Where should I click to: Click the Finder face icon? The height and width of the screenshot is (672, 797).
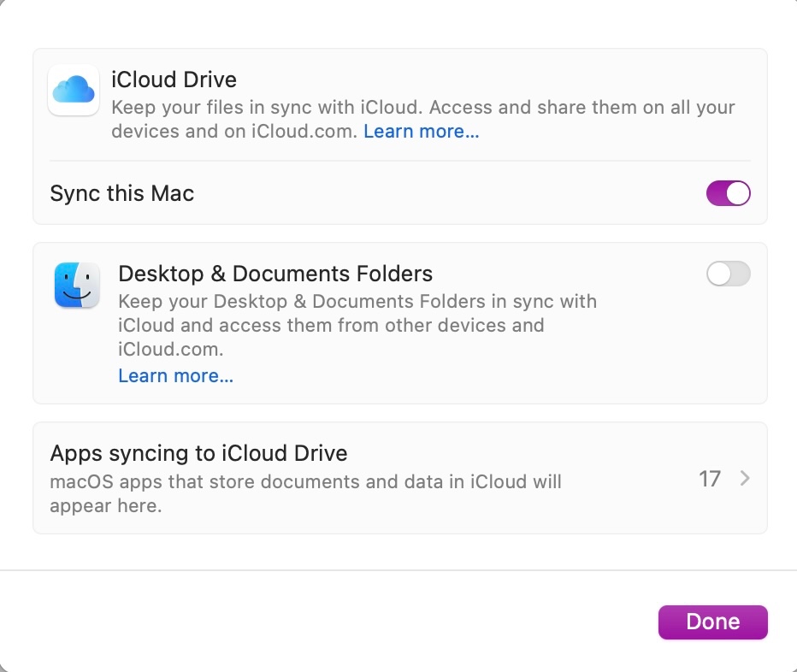point(77,285)
